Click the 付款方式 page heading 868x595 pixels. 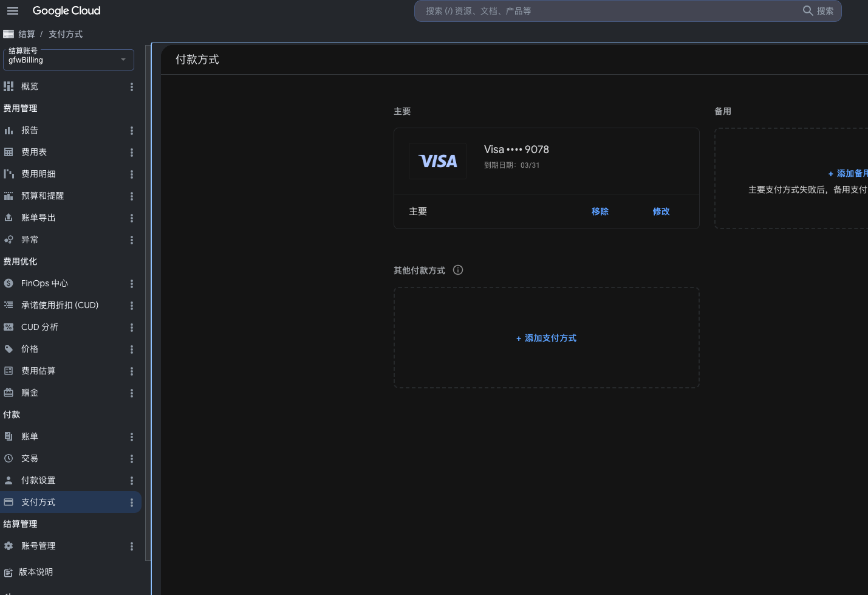pyautogui.click(x=197, y=60)
